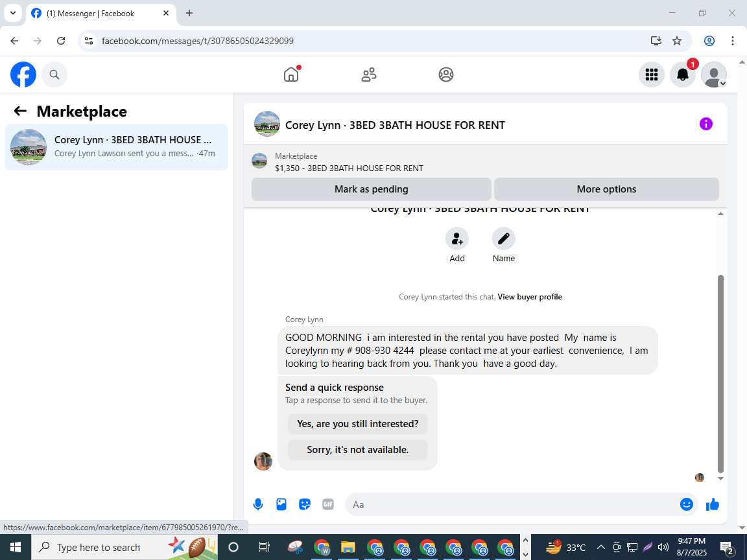View site information icon in address bar

[x=89, y=41]
